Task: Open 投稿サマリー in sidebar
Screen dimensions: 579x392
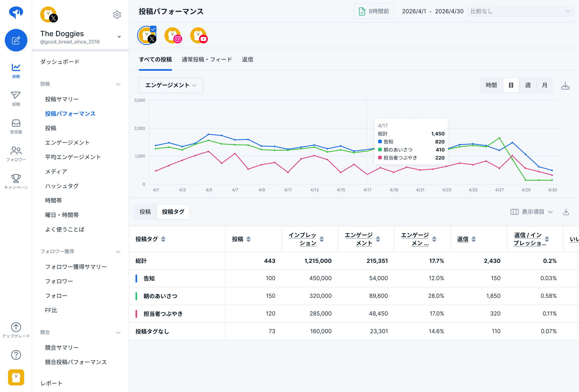Action: click(62, 99)
